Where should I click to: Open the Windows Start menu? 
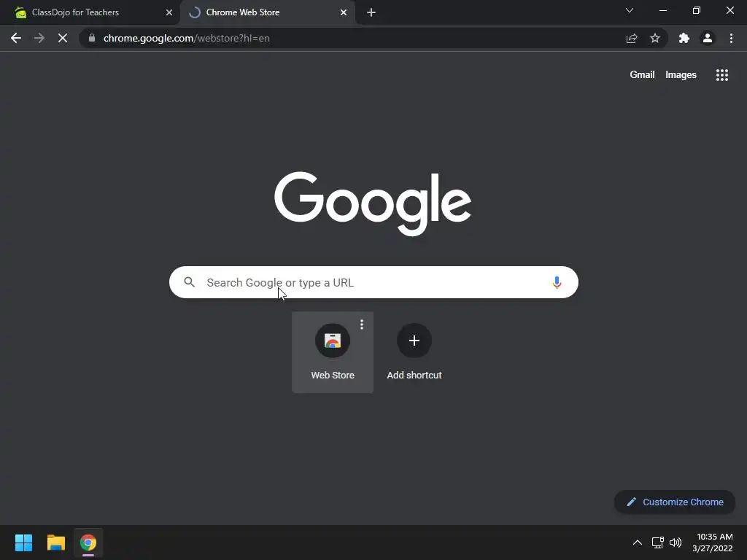pos(24,542)
